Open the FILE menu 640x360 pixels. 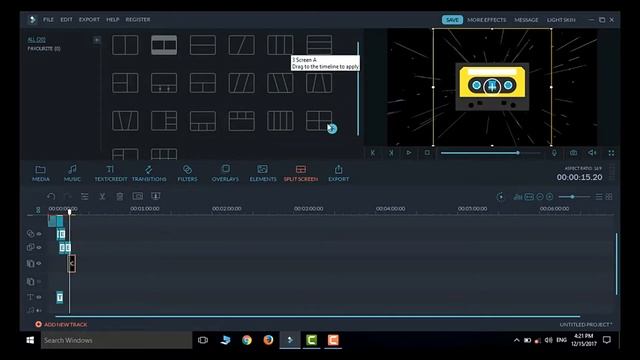[x=48, y=20]
